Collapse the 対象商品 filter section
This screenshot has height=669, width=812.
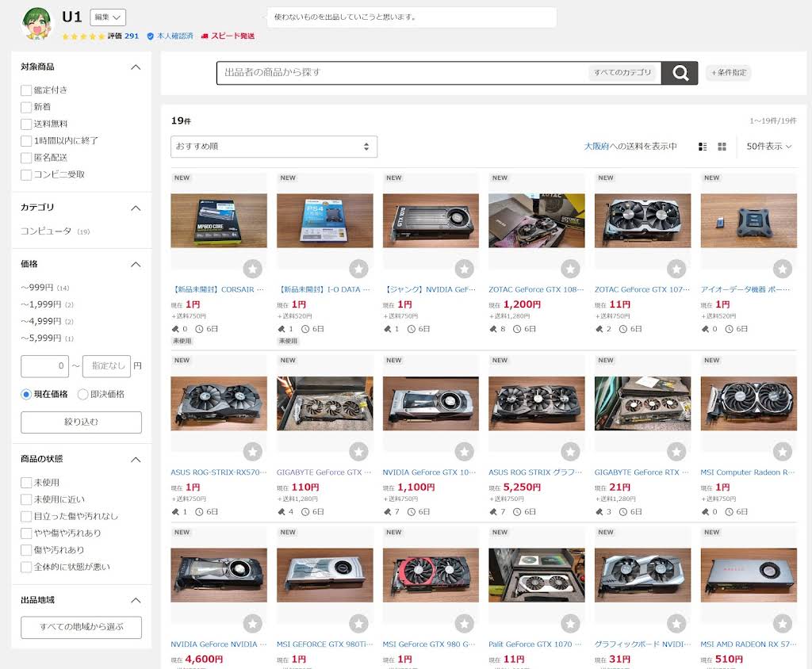tap(136, 67)
